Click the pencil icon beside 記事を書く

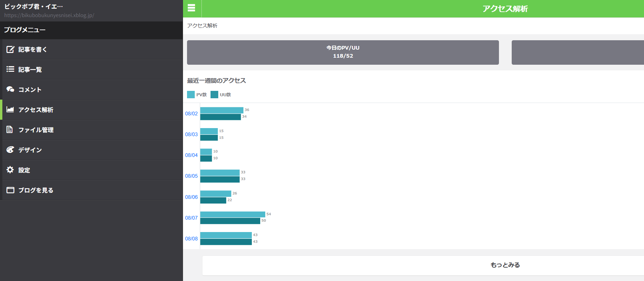(x=10, y=49)
